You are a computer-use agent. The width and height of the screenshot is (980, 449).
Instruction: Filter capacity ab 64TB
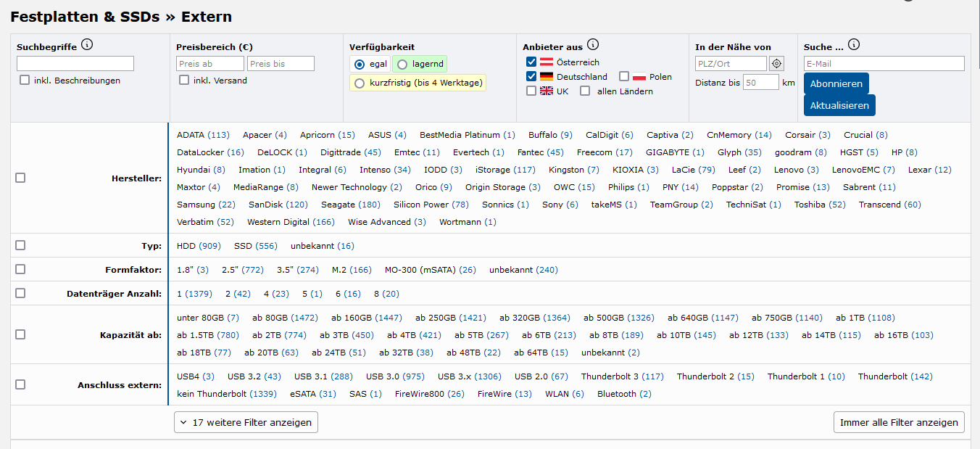tap(541, 353)
